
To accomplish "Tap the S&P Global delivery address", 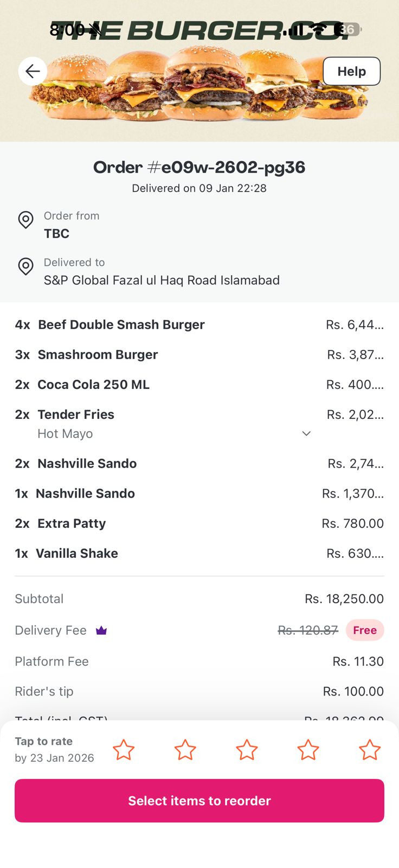I will pyautogui.click(x=162, y=280).
